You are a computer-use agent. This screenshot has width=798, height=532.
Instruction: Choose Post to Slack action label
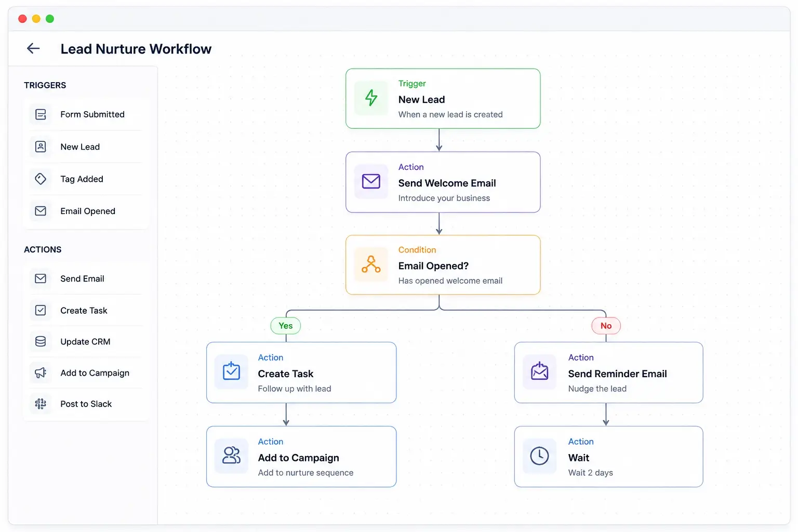click(x=86, y=404)
